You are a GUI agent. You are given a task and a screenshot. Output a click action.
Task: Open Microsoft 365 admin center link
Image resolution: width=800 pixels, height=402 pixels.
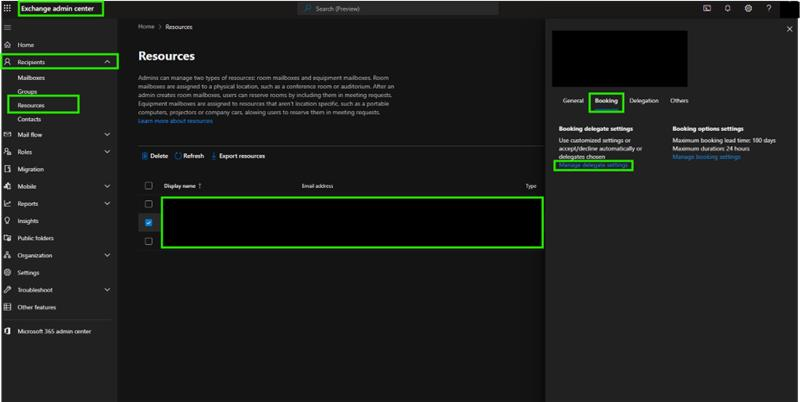(54, 332)
